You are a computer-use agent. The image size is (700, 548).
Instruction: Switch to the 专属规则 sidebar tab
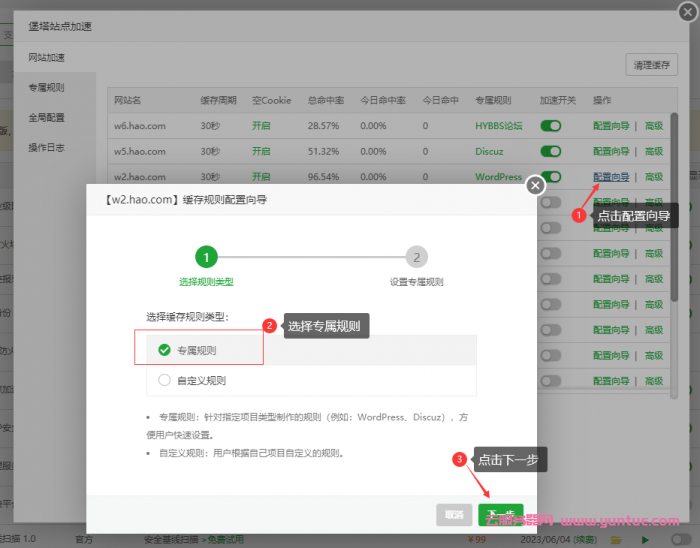click(x=47, y=88)
